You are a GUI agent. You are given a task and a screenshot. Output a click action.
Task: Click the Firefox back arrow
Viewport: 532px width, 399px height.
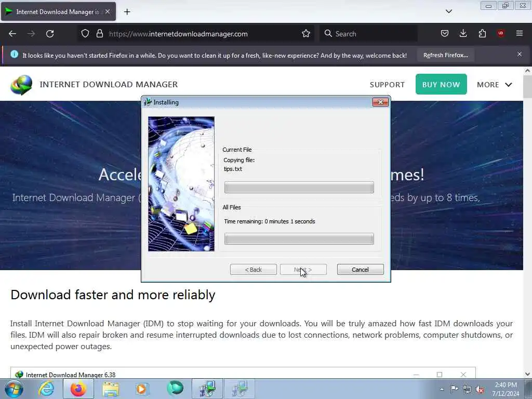pos(12,34)
